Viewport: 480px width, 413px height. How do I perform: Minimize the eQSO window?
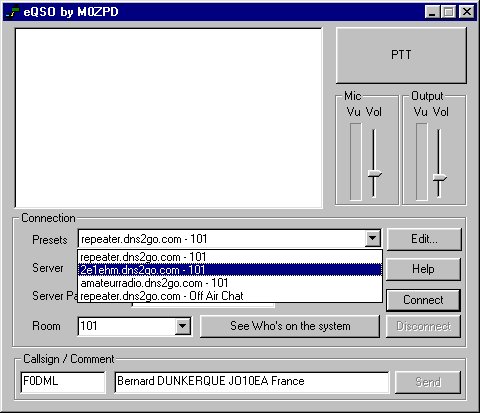pos(432,12)
